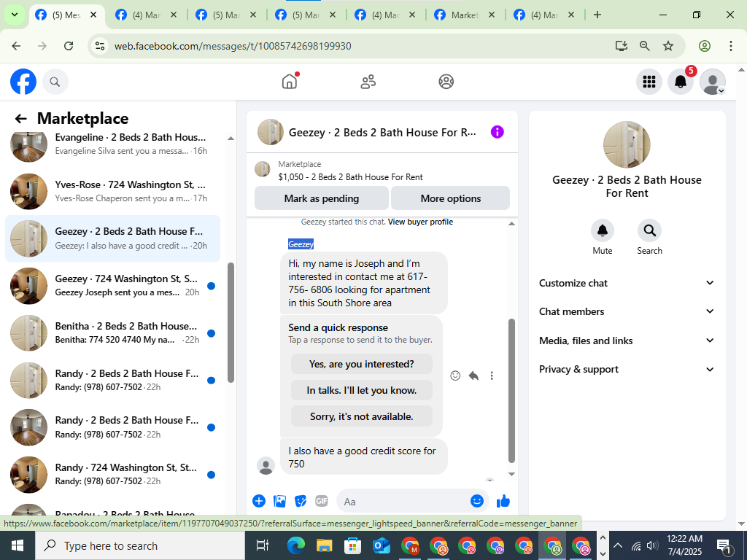Open Randy 724 Washington St conversation
747x560 pixels.
113,474
